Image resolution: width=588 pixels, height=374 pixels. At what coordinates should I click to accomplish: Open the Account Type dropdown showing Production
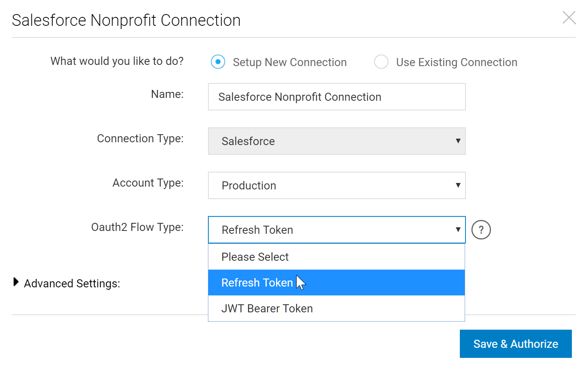click(x=337, y=185)
